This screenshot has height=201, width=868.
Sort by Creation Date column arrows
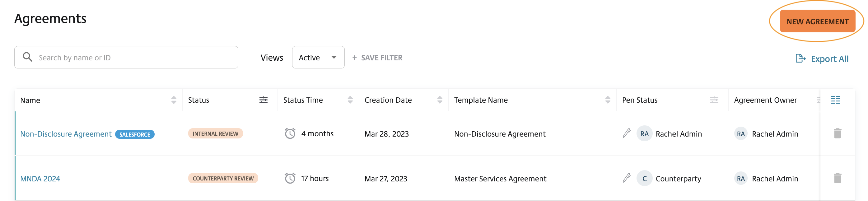(439, 100)
